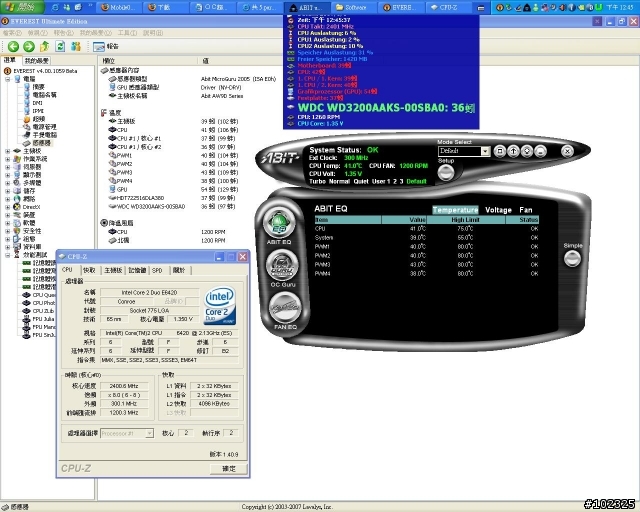Click the Simple round button in ABIT panel

tap(572, 258)
